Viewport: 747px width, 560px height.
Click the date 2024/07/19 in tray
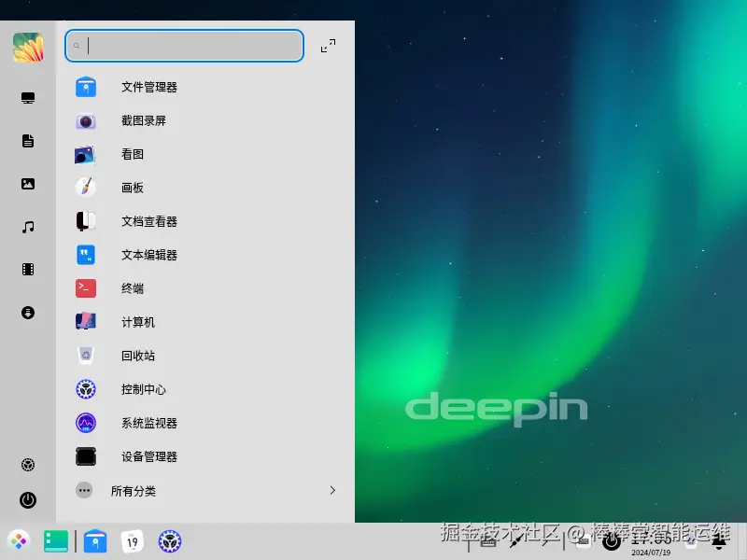point(651,553)
